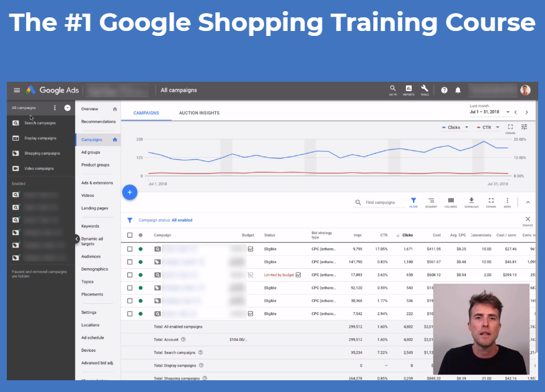Open Ad groups in the page menu
Screen dimensions: 545x392
[91, 152]
